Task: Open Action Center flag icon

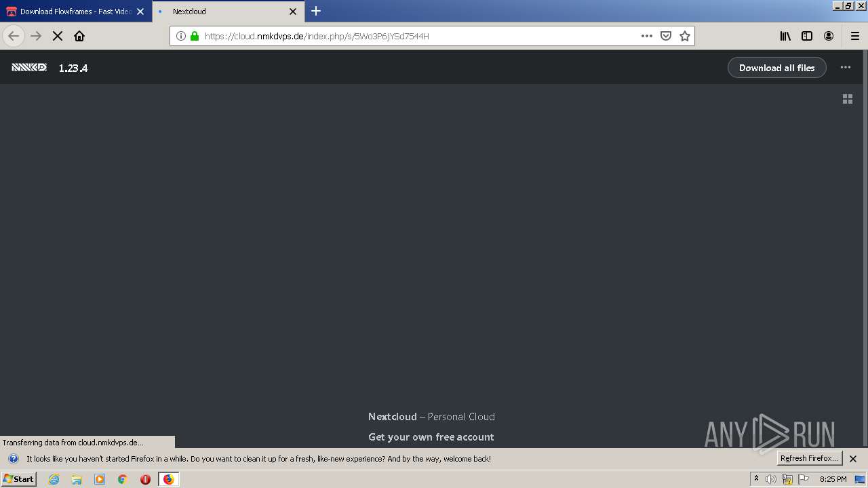Action: [804, 479]
